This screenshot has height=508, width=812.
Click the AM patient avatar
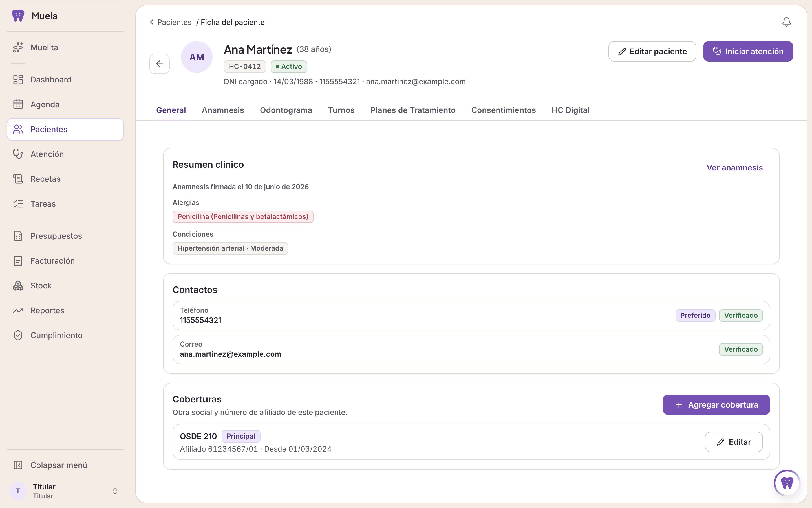pyautogui.click(x=197, y=57)
